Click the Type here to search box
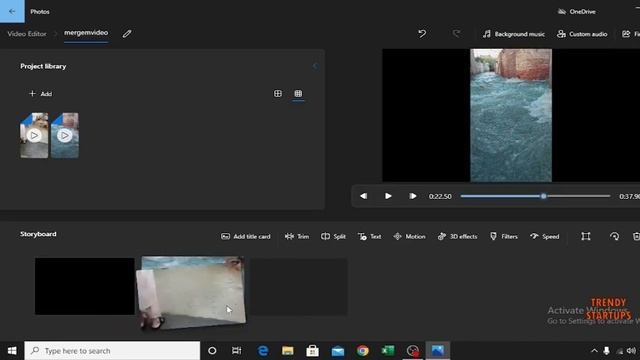The height and width of the screenshot is (360, 640). (112, 351)
